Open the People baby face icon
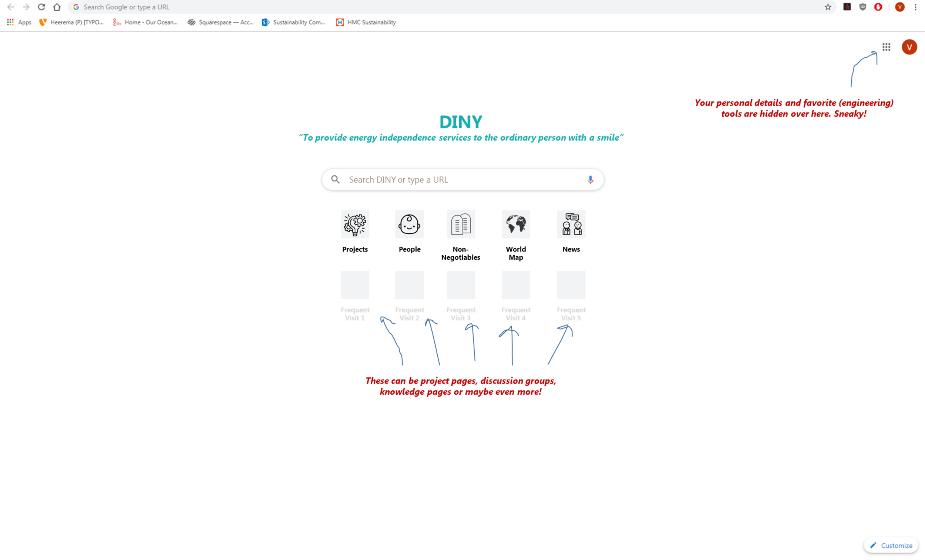Viewport: 925px width, 560px height. [x=409, y=224]
